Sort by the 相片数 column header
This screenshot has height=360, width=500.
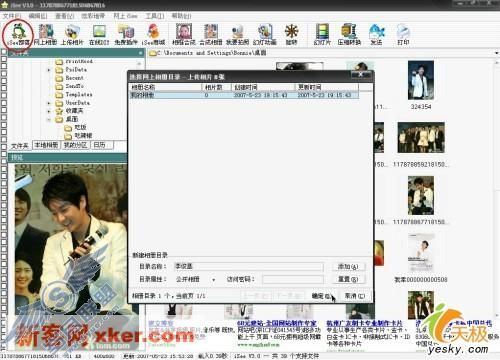tap(216, 87)
